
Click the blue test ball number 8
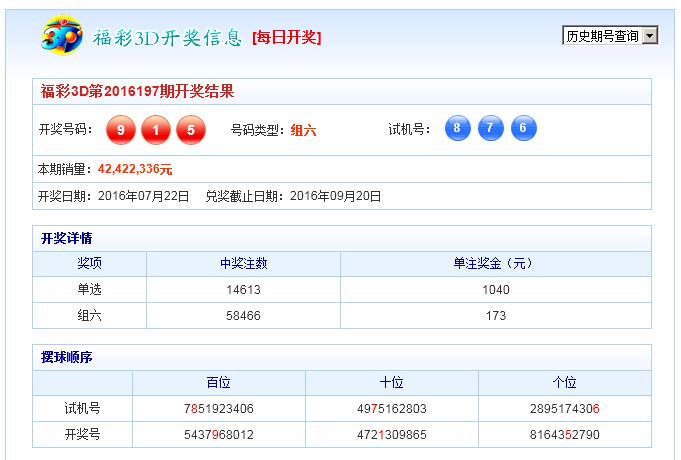click(x=457, y=129)
